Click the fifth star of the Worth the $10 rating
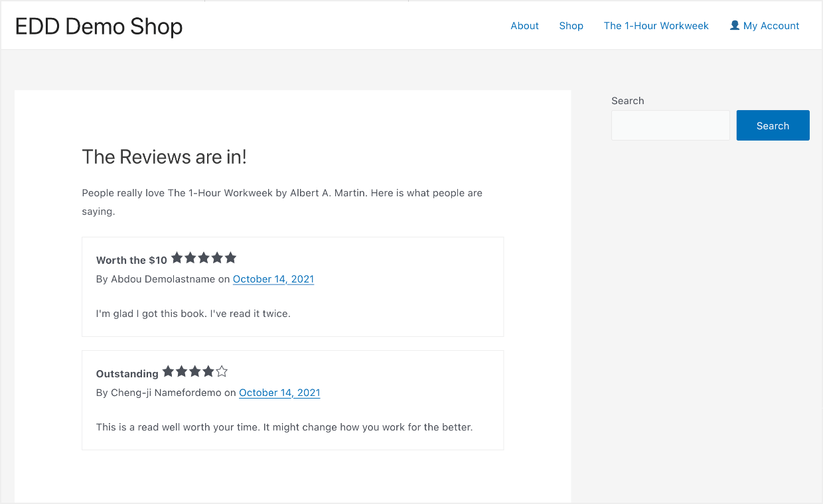The image size is (823, 504). [x=230, y=258]
